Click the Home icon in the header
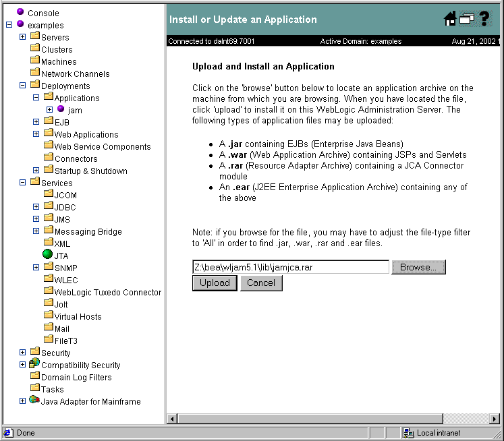Viewport: 504px width, 441px height. click(450, 19)
